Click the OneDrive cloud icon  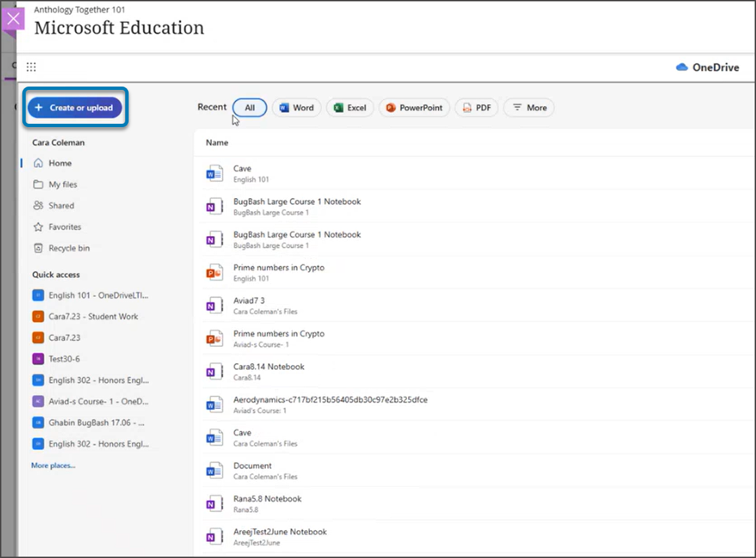coord(683,67)
